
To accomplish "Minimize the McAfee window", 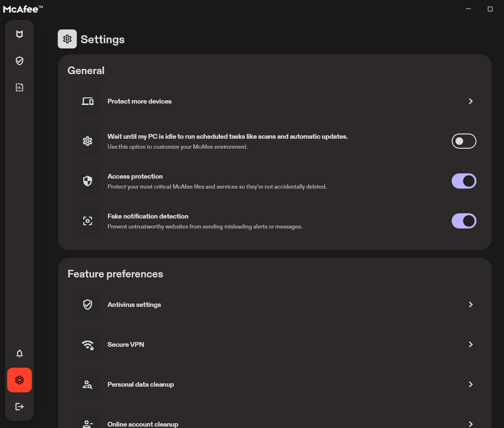I will (468, 9).
